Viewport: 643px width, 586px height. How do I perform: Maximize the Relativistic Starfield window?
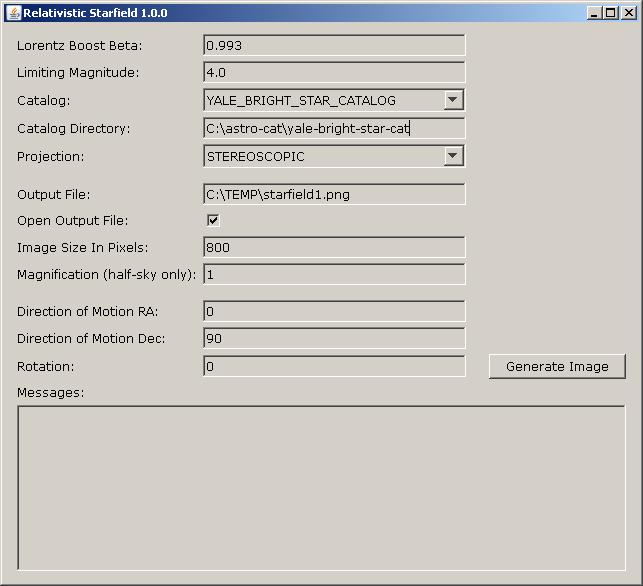click(611, 13)
